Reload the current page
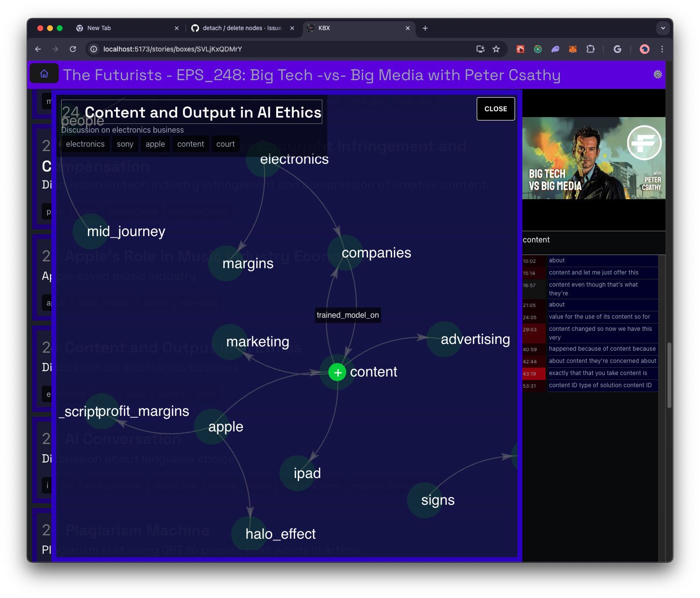Image resolution: width=700 pixels, height=598 pixels. (x=73, y=49)
